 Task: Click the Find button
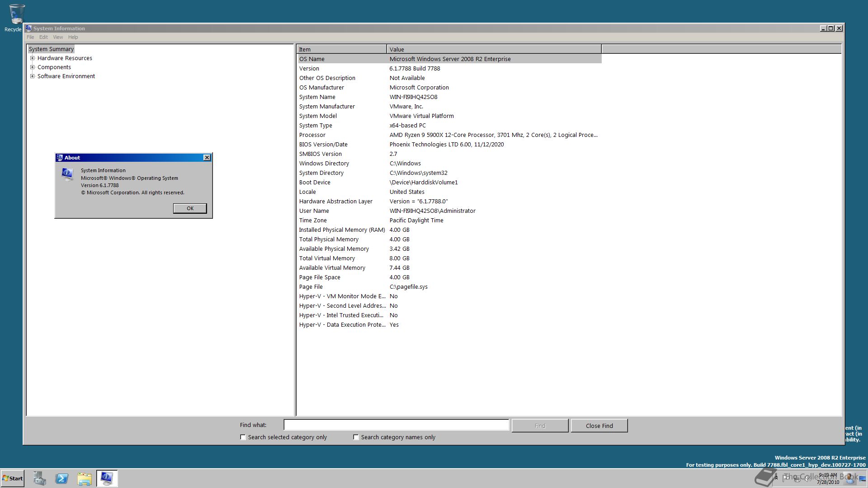click(540, 426)
